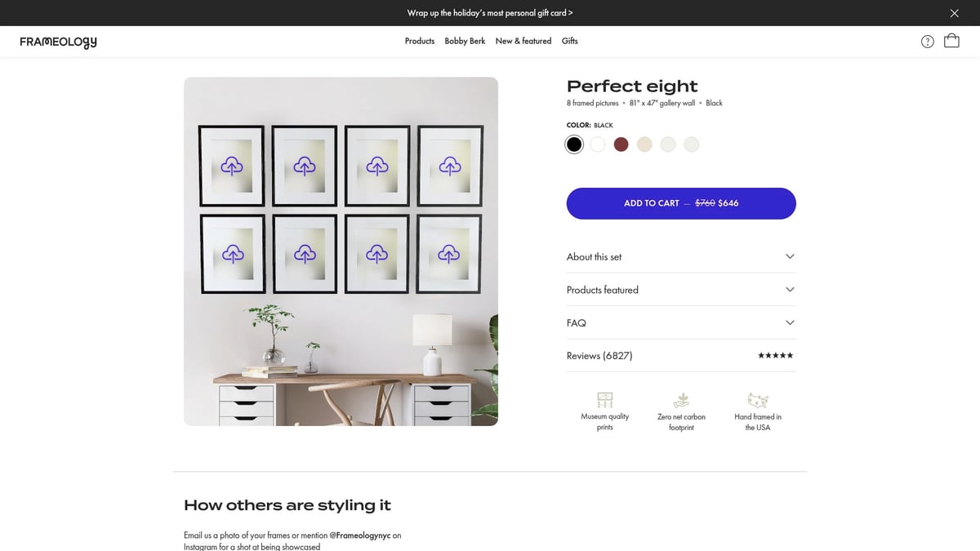Open the Products menu

(x=419, y=40)
